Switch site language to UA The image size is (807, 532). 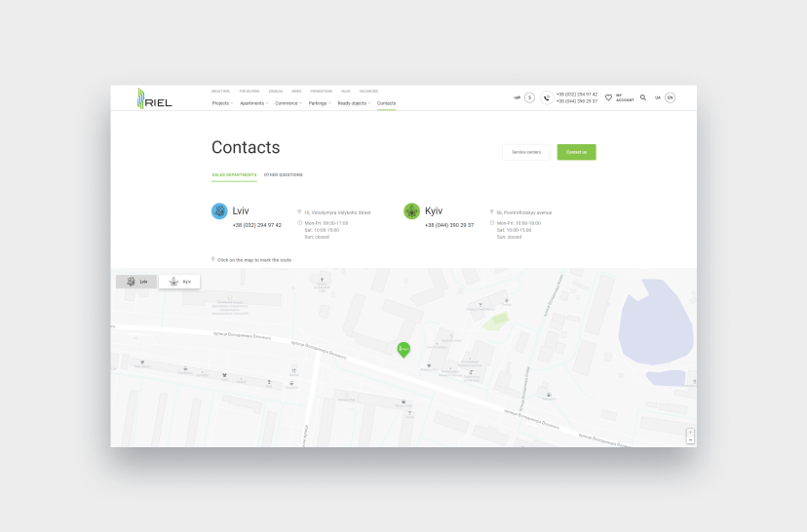657,97
